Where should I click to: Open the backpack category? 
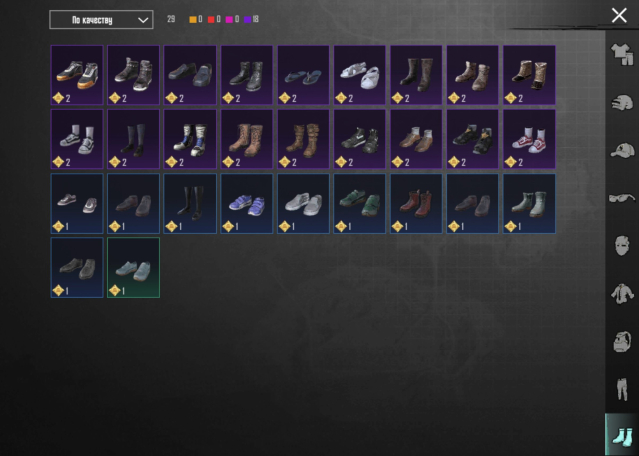[x=622, y=341]
